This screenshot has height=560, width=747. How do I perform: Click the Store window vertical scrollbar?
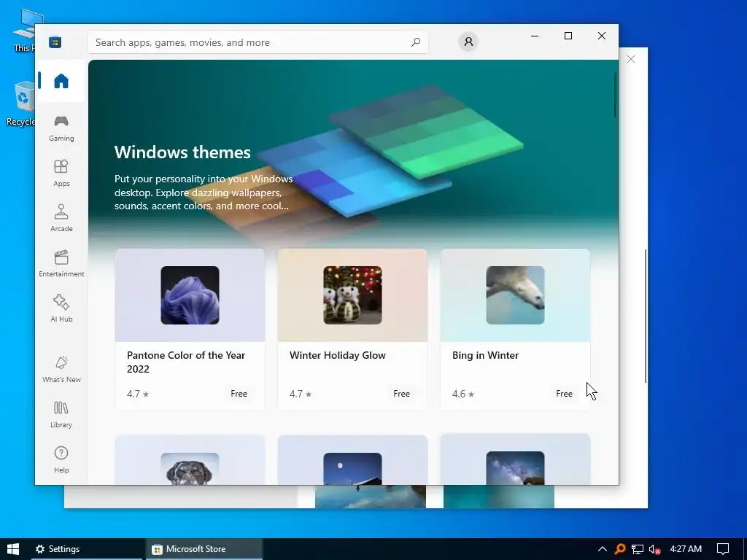coord(615,94)
